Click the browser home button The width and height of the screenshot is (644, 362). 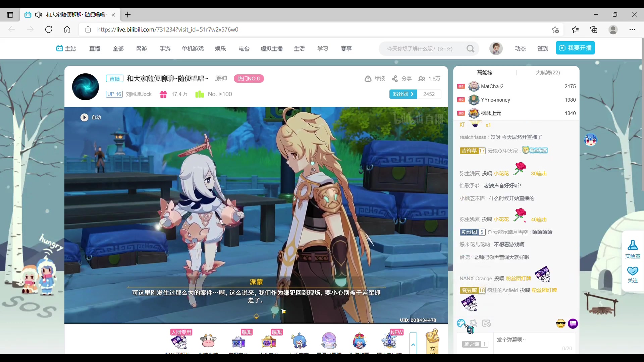coord(67,29)
